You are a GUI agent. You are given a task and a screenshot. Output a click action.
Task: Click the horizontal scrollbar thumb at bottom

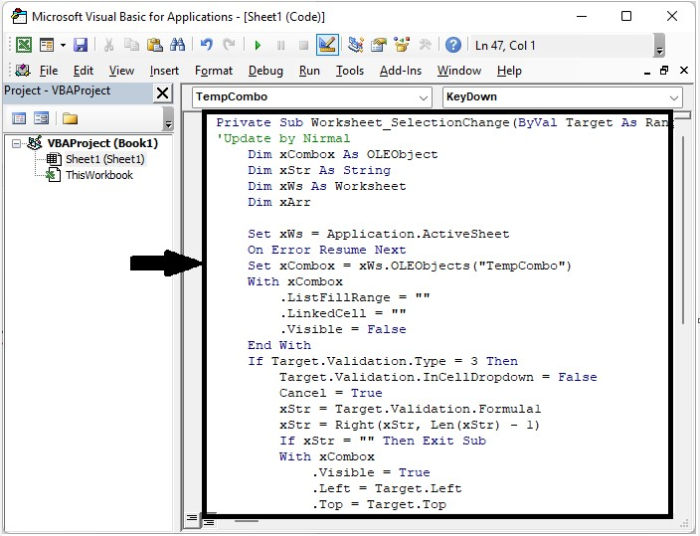tap(246, 521)
